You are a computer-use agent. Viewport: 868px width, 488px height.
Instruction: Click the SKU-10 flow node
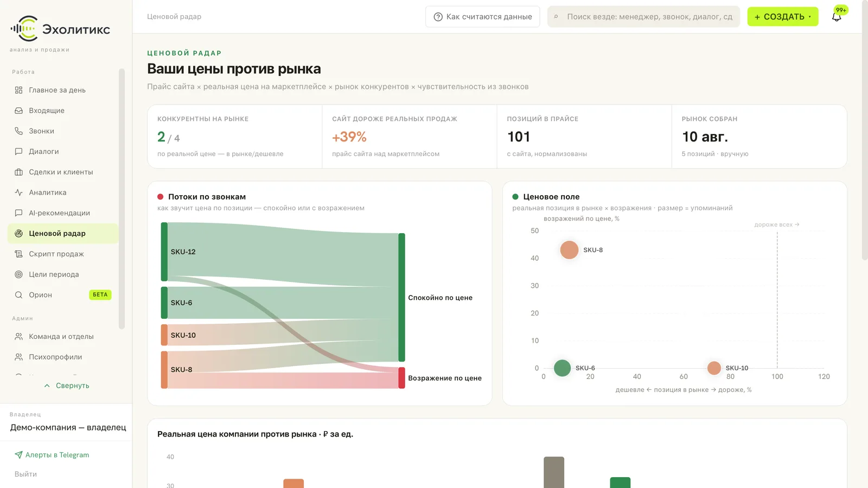click(164, 335)
